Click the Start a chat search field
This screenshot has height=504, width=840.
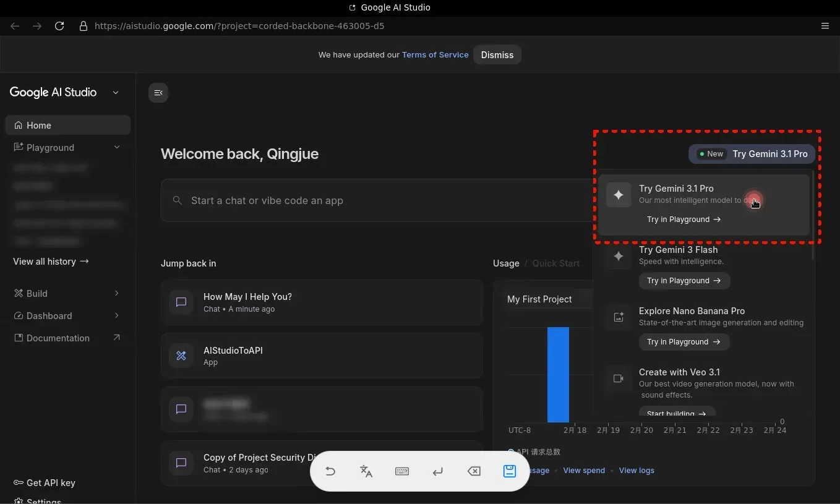click(371, 200)
